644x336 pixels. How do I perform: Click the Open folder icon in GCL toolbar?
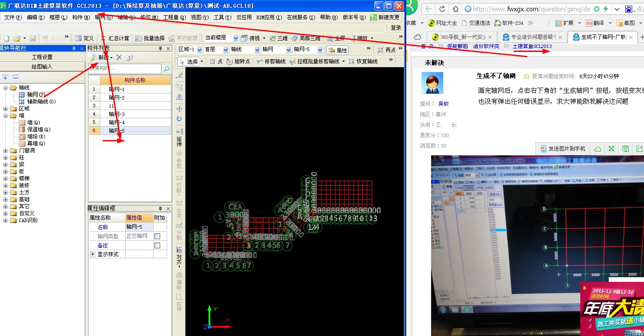coord(17,38)
